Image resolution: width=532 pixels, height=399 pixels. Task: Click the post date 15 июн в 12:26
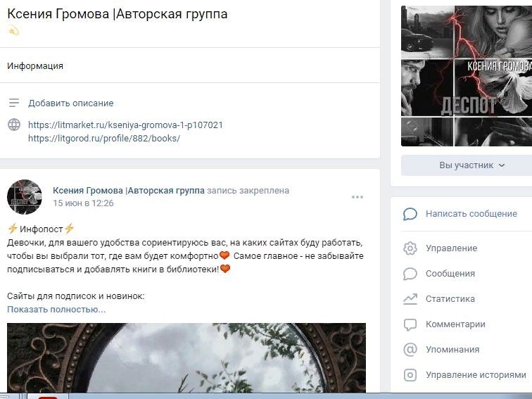click(x=83, y=203)
